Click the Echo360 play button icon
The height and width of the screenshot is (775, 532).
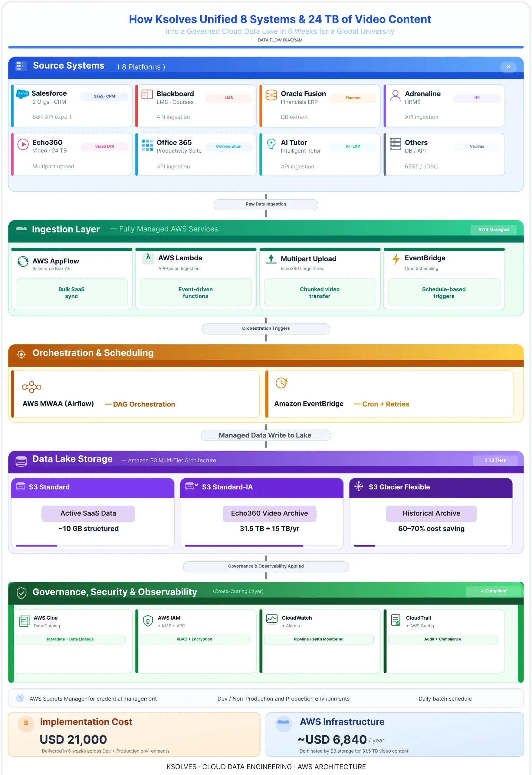23,144
